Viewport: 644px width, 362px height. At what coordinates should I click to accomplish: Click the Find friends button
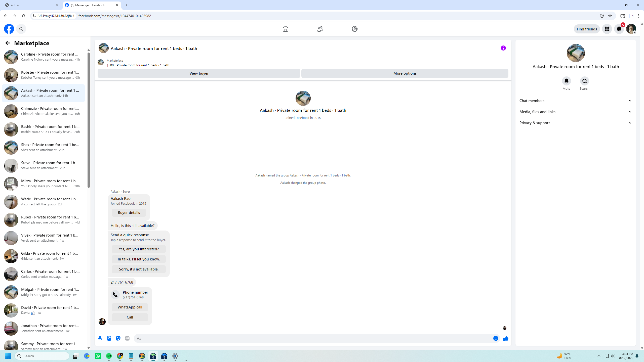tap(587, 29)
